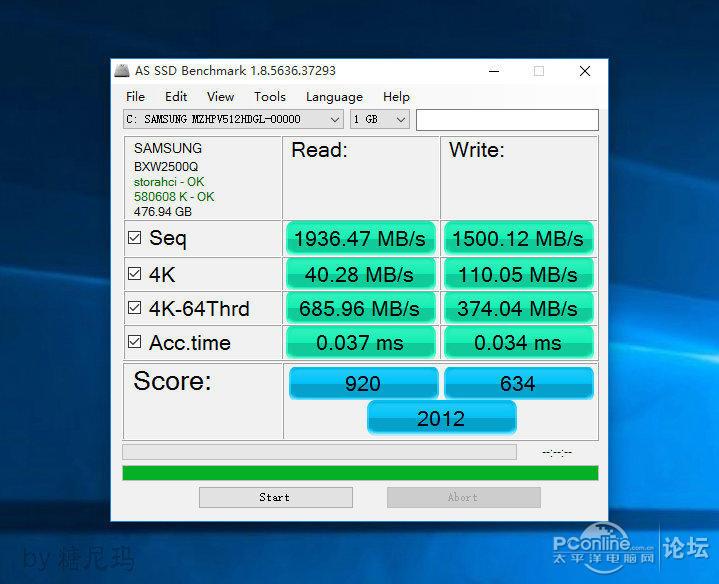Viewport: 719px width, 584px height.
Task: Open the View menu
Action: (220, 97)
